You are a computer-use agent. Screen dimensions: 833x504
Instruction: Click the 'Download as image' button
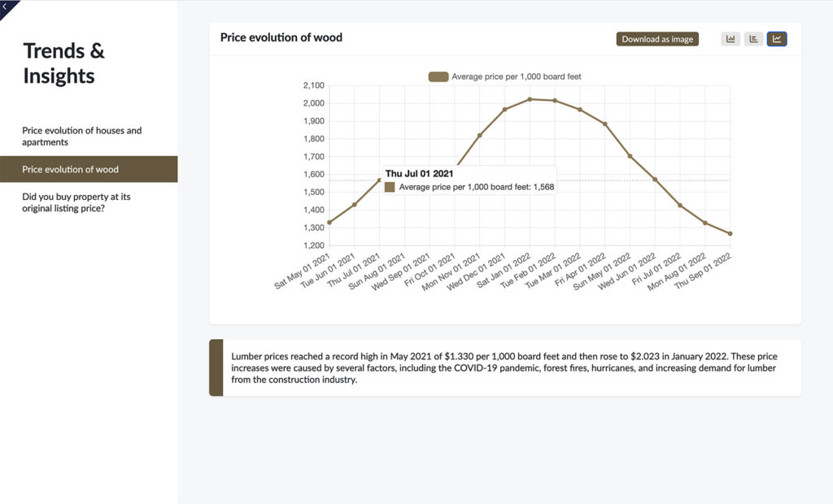pos(659,38)
